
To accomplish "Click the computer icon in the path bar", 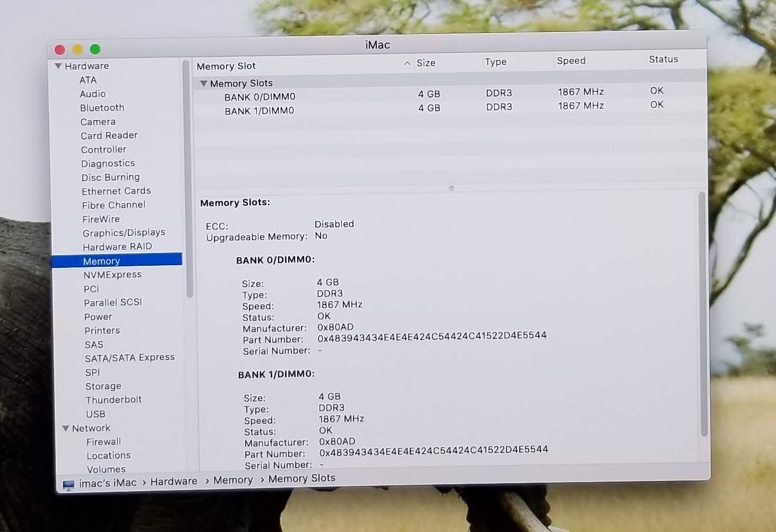I will coord(68,485).
